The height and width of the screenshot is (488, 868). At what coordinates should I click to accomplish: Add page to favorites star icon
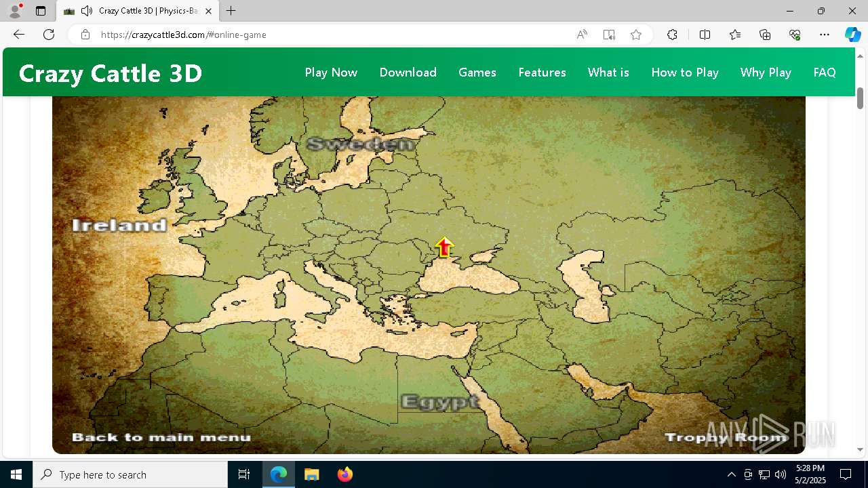pos(636,35)
